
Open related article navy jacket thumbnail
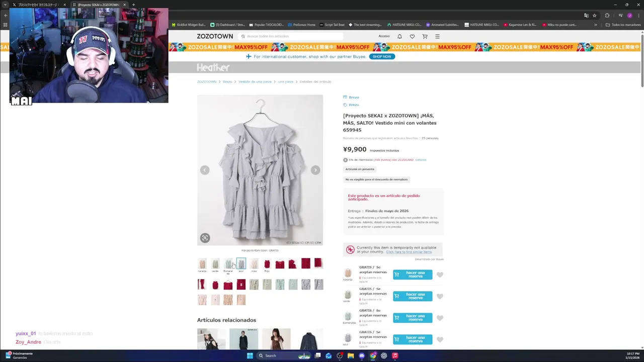tap(308, 339)
